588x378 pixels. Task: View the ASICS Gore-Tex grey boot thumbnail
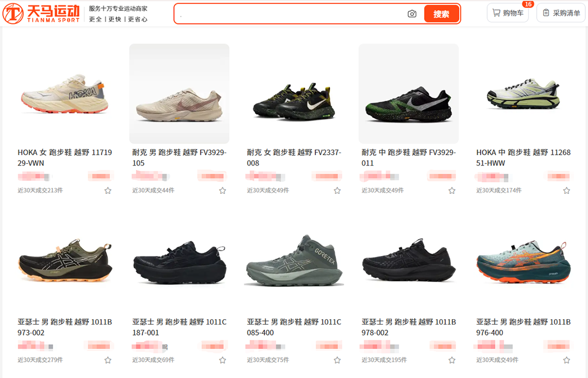(294, 263)
